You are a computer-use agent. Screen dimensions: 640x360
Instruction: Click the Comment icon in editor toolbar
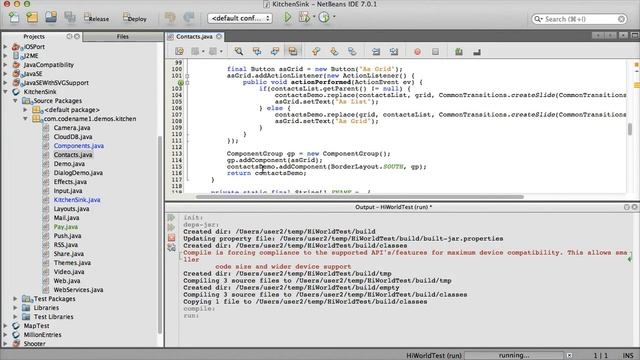(x=459, y=51)
